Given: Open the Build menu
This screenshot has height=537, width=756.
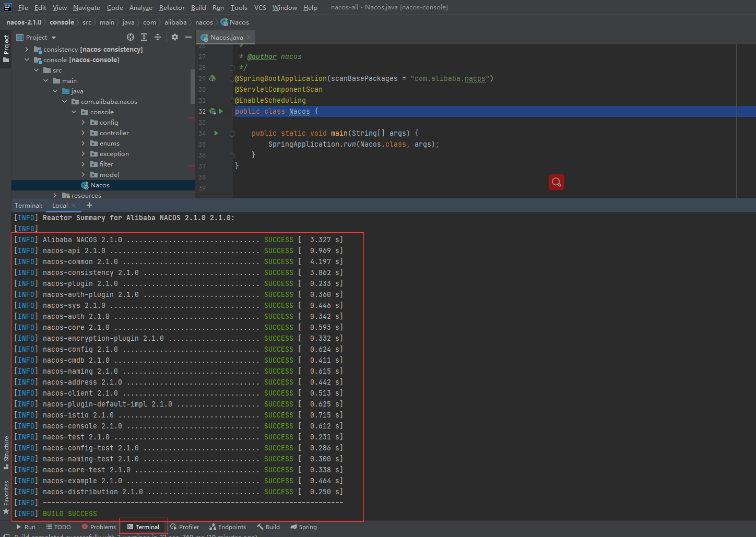Looking at the screenshot, I should pyautogui.click(x=198, y=7).
